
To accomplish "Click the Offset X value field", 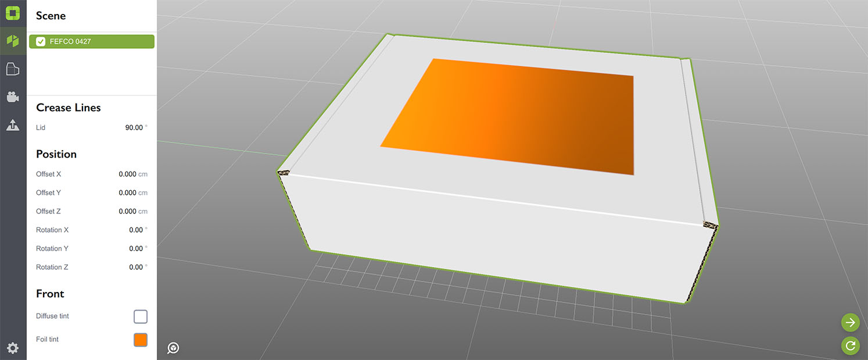I will click(127, 174).
